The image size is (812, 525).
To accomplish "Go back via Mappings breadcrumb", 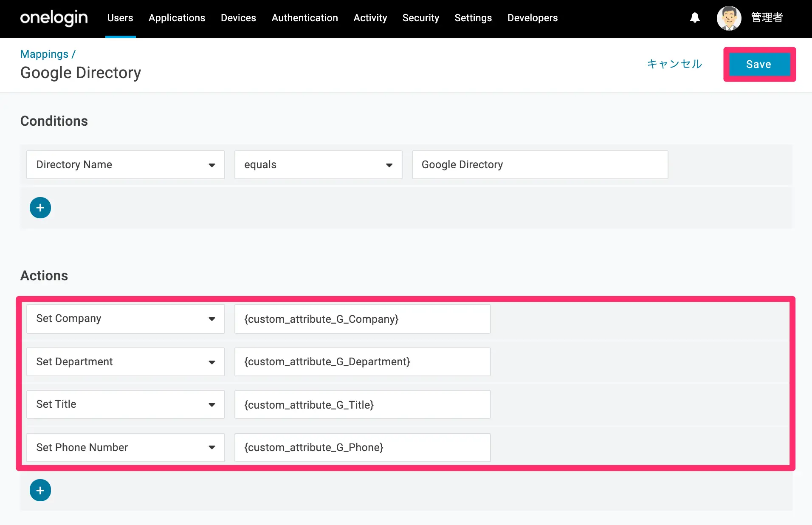I will pos(44,54).
